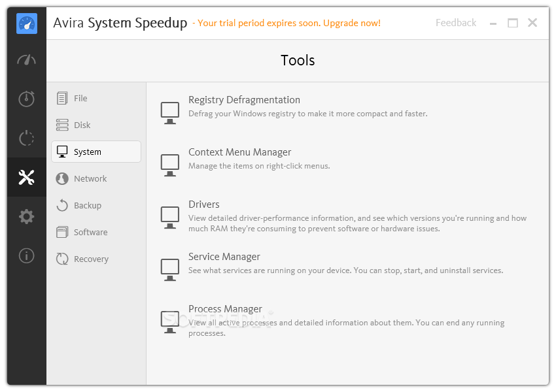Switch to the Software tools tab
Screen dimensions: 556x392
(x=96, y=233)
